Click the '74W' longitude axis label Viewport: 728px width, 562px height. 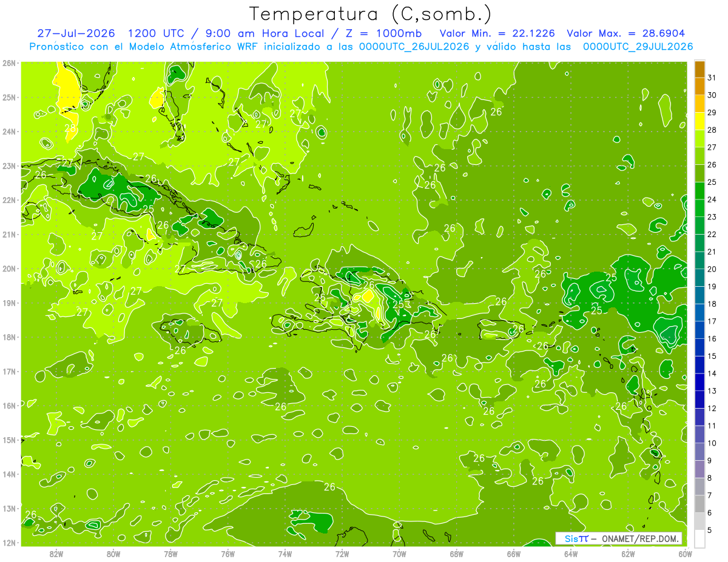pyautogui.click(x=285, y=554)
